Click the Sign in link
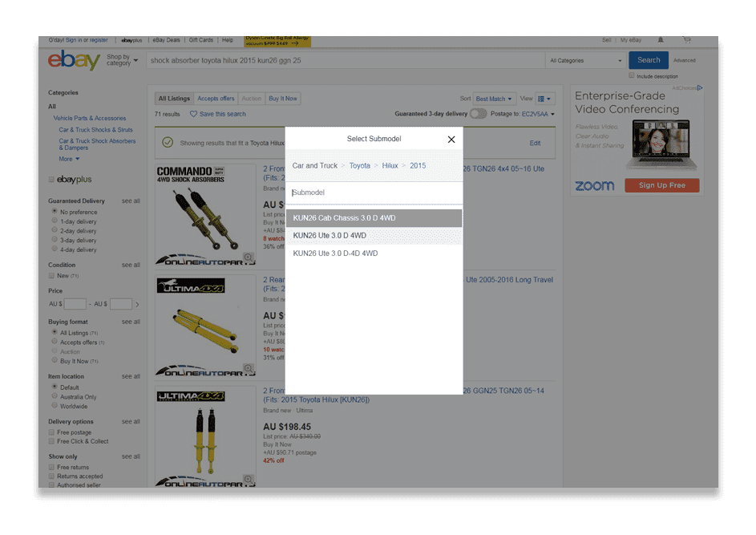 tap(74, 40)
